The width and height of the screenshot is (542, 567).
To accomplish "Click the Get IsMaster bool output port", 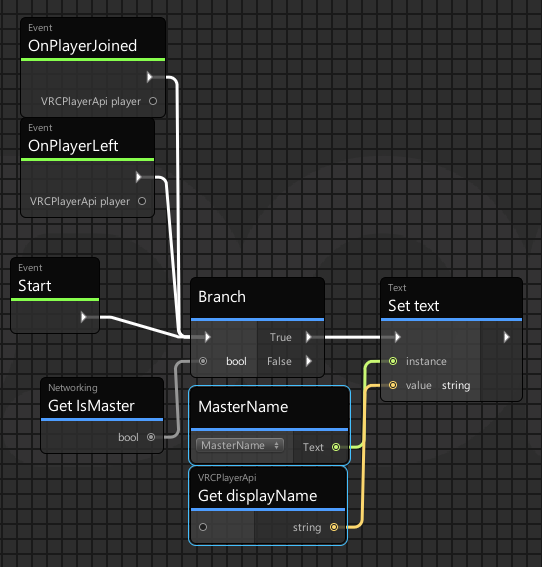I will click(x=151, y=437).
